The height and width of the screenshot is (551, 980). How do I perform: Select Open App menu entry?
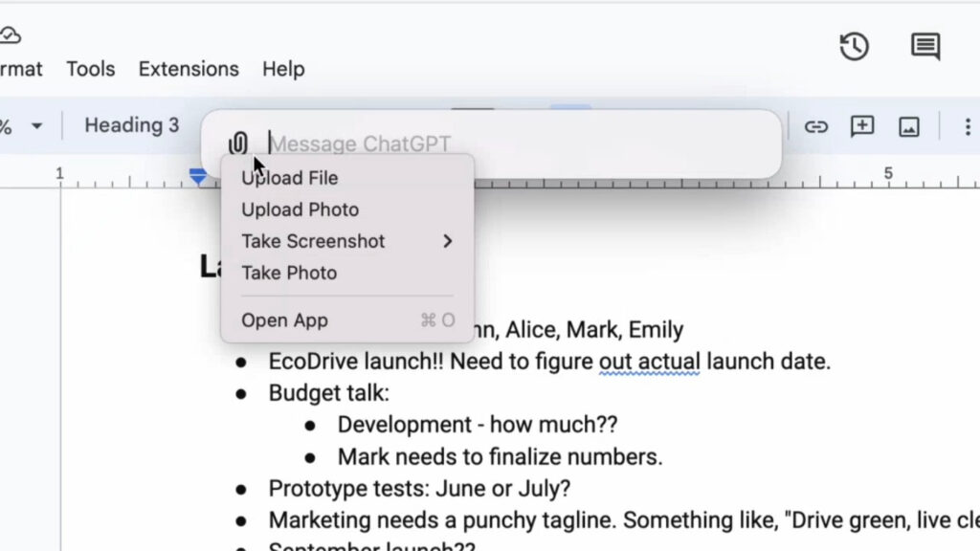(x=346, y=320)
